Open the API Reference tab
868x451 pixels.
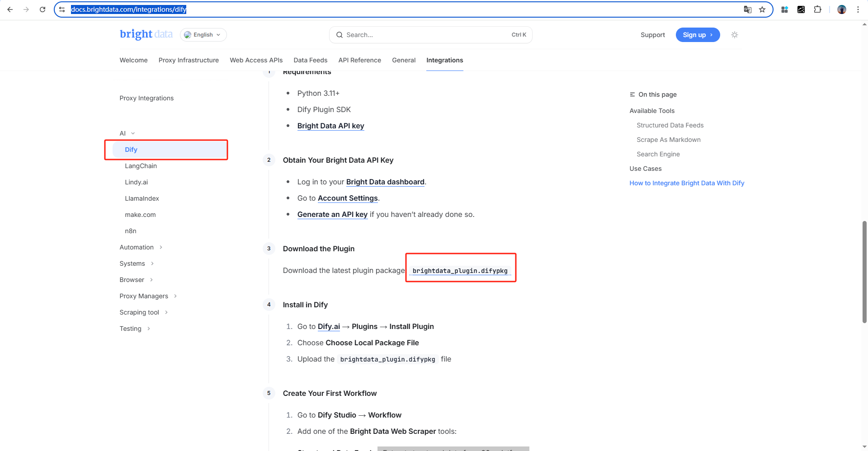[x=359, y=60]
